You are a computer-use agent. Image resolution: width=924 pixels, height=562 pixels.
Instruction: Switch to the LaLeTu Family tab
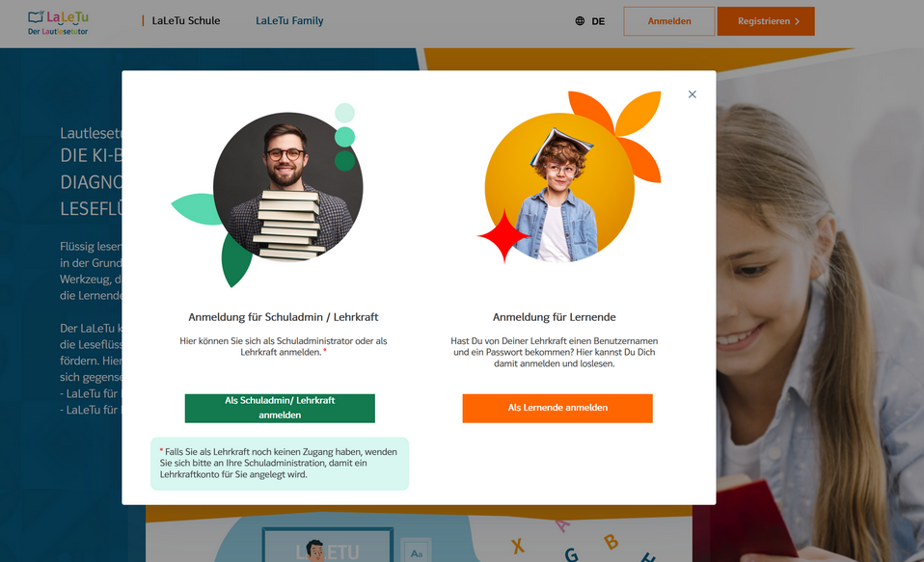click(289, 20)
